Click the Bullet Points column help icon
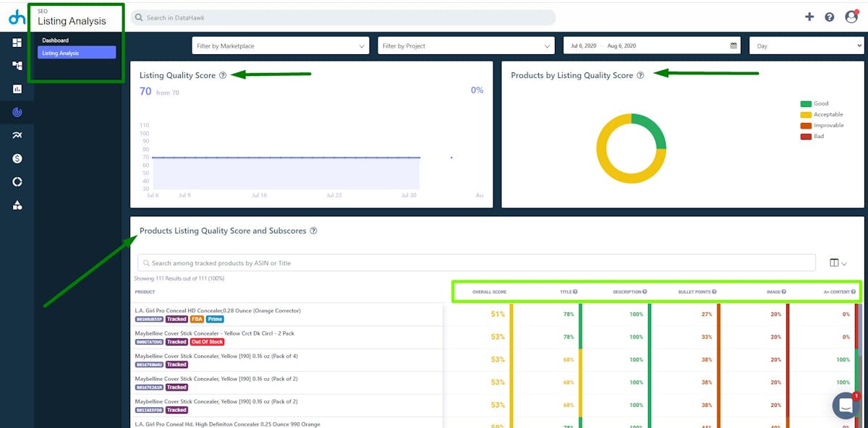 (x=714, y=292)
